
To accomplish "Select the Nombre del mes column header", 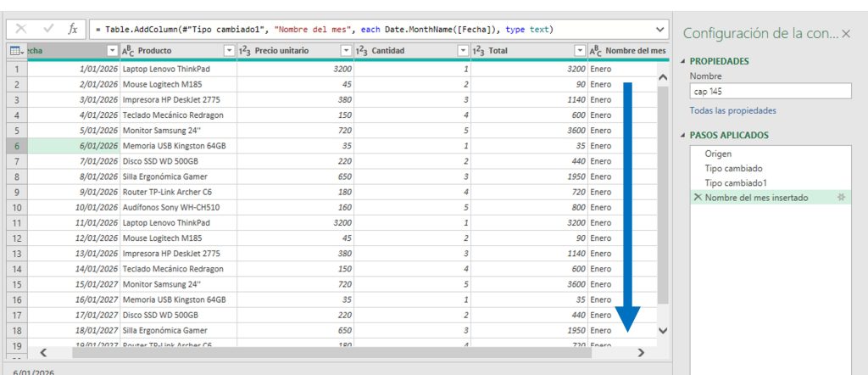I will point(628,50).
